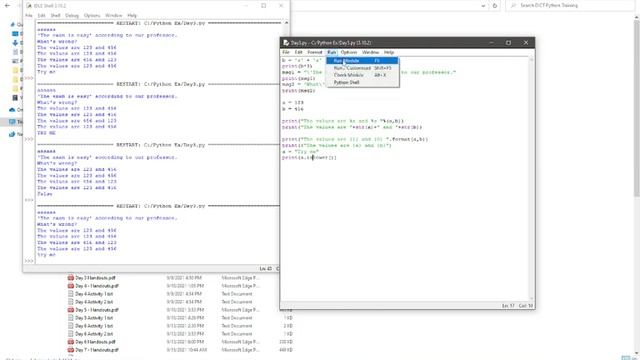Image resolution: width=640 pixels, height=360 pixels.
Task: Click the File Explorer search box
Action: coord(571,6)
